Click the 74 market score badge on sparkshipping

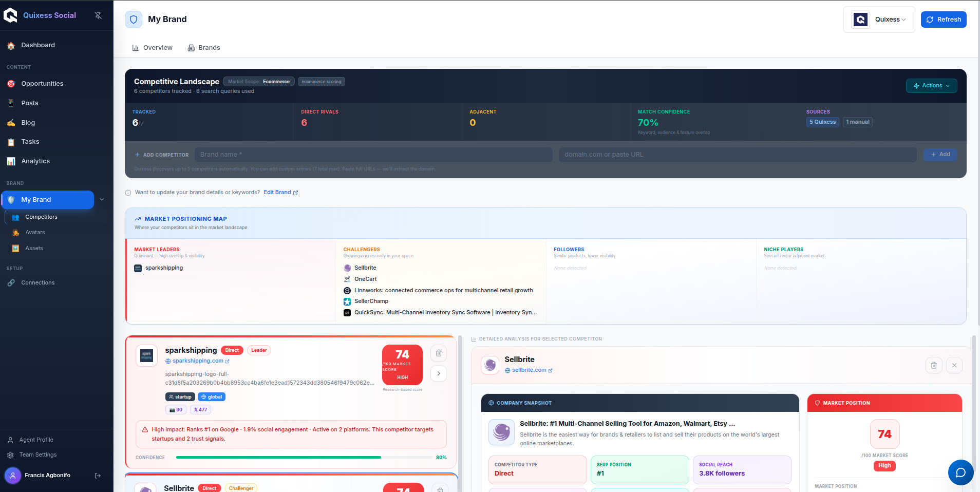402,365
